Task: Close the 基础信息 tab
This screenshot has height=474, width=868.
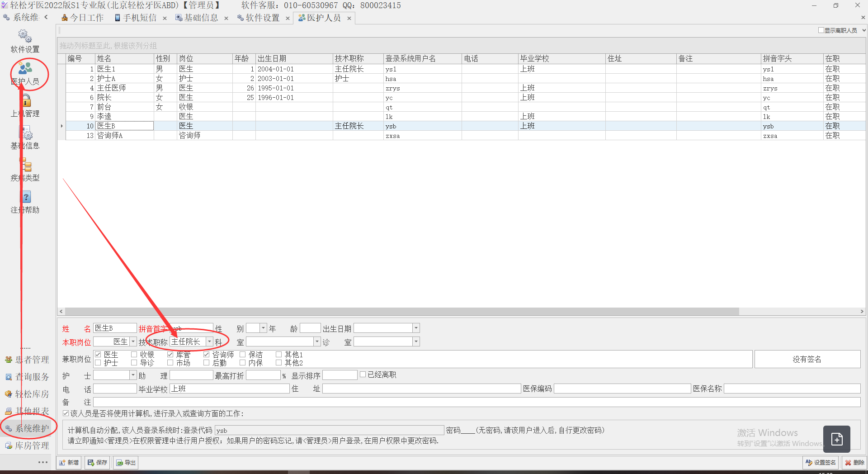Action: coord(226,18)
